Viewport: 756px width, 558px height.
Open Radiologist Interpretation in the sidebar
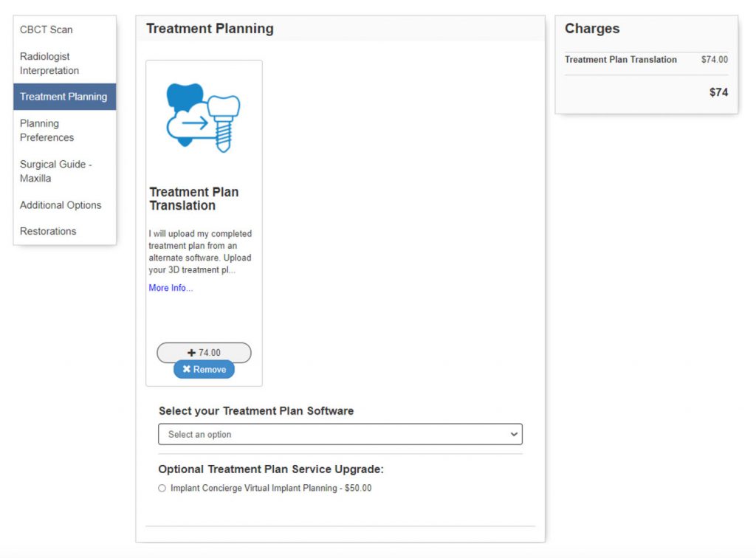point(49,63)
